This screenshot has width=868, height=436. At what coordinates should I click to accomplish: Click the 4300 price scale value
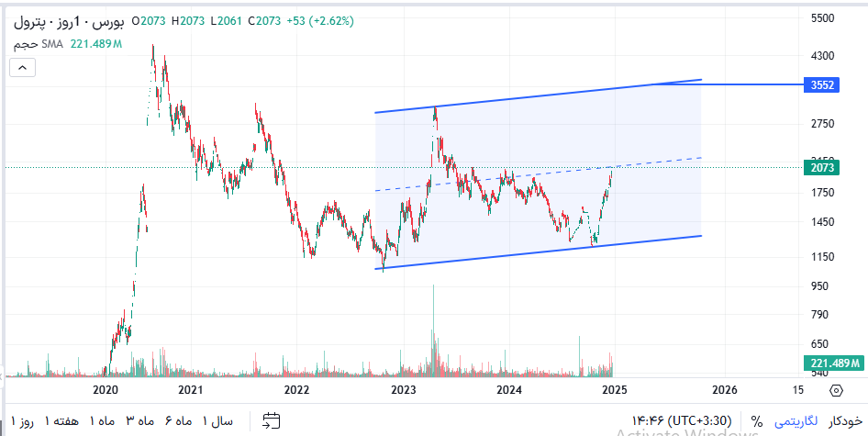(822, 56)
